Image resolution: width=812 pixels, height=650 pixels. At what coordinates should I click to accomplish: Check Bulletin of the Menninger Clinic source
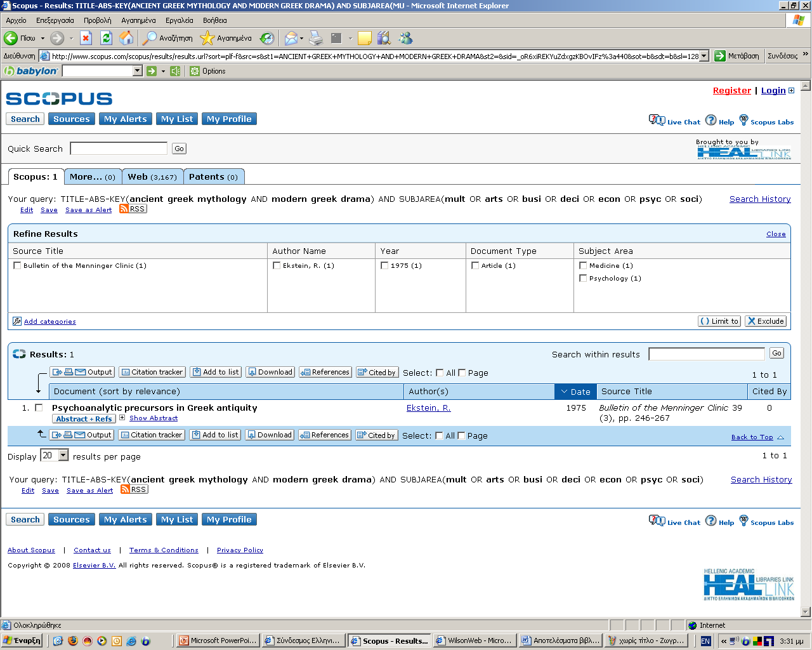pos(17,265)
